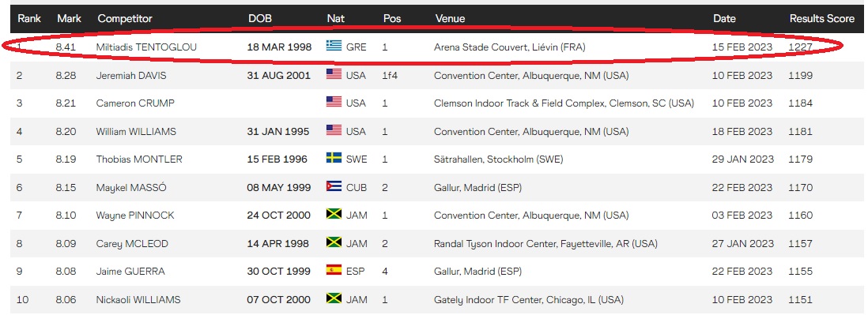Click the Date column header
Screen dimensions: 868x315
724,19
